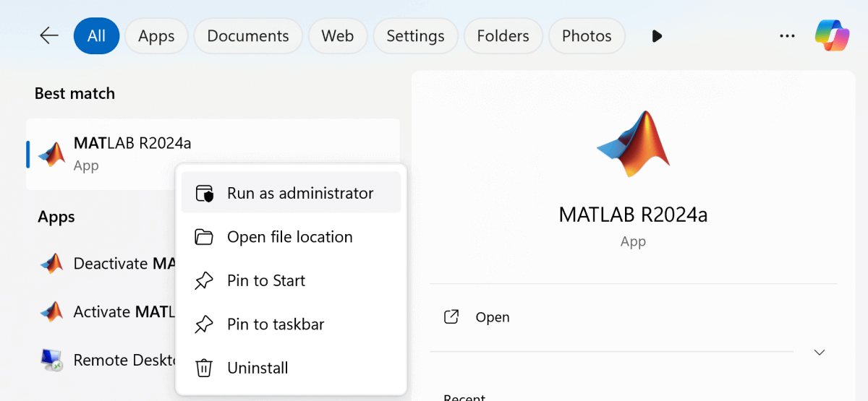
Task: Switch to the Settings filter tab
Action: click(415, 35)
